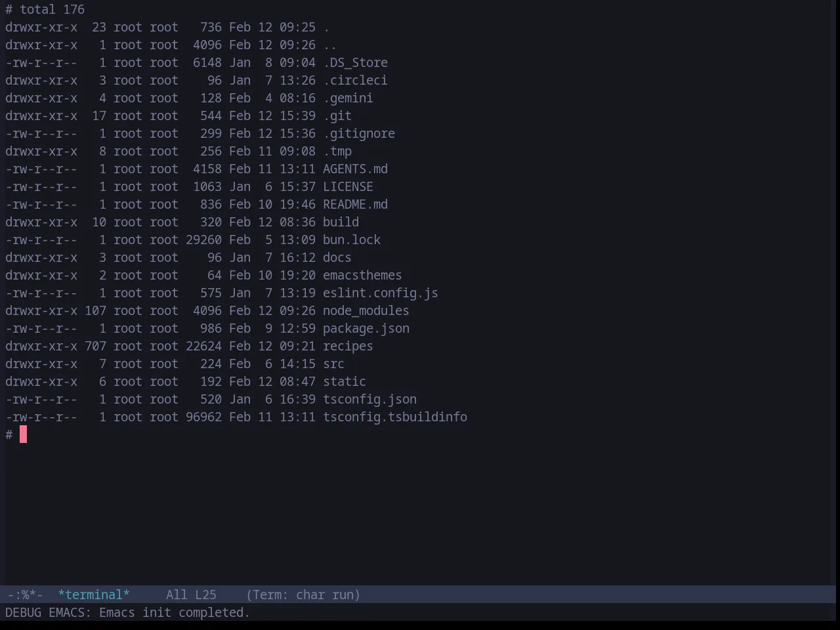
Task: Select the recipes directory name
Action: coord(348,346)
